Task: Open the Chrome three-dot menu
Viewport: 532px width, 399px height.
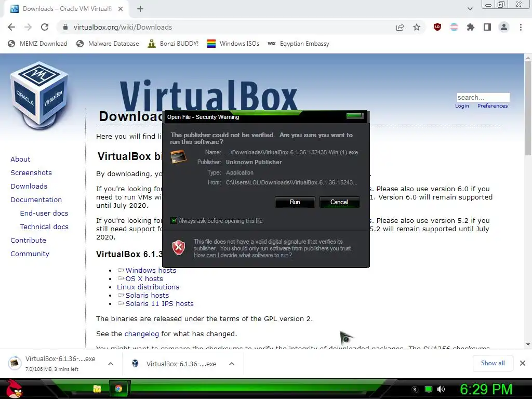Action: 521,27
